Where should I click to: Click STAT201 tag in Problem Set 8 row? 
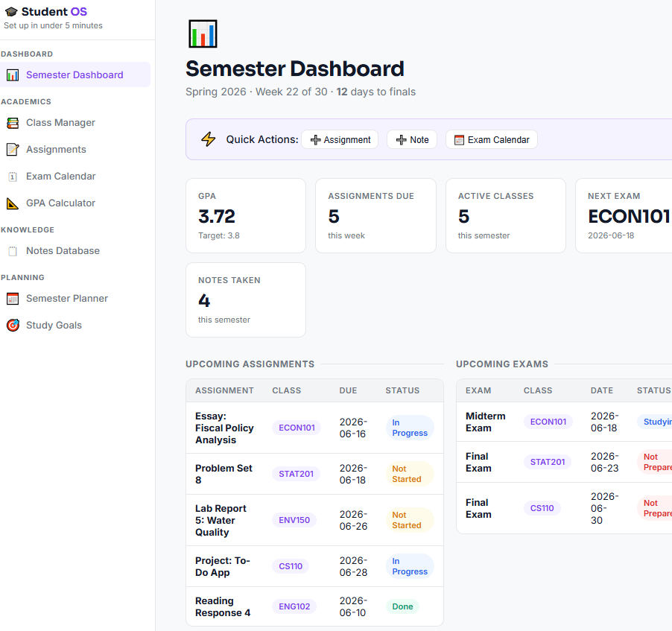click(297, 474)
